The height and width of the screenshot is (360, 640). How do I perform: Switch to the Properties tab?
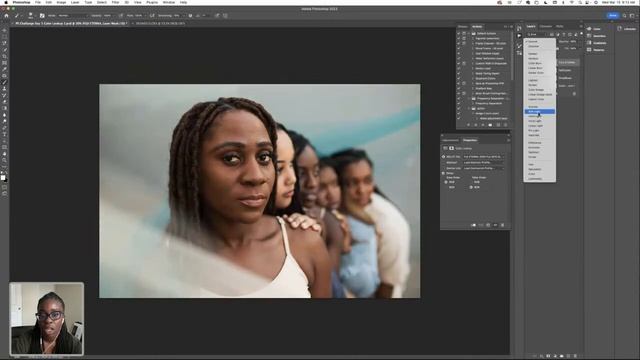(470, 140)
